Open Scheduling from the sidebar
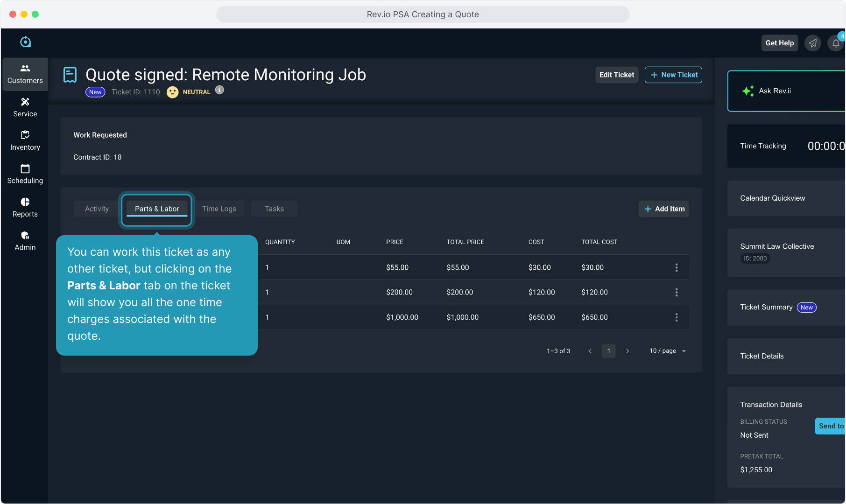This screenshot has height=504, width=846. click(25, 174)
